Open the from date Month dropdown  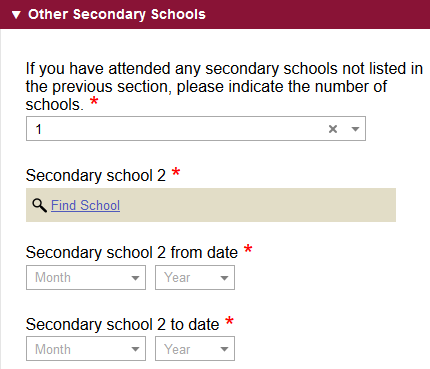pos(86,278)
